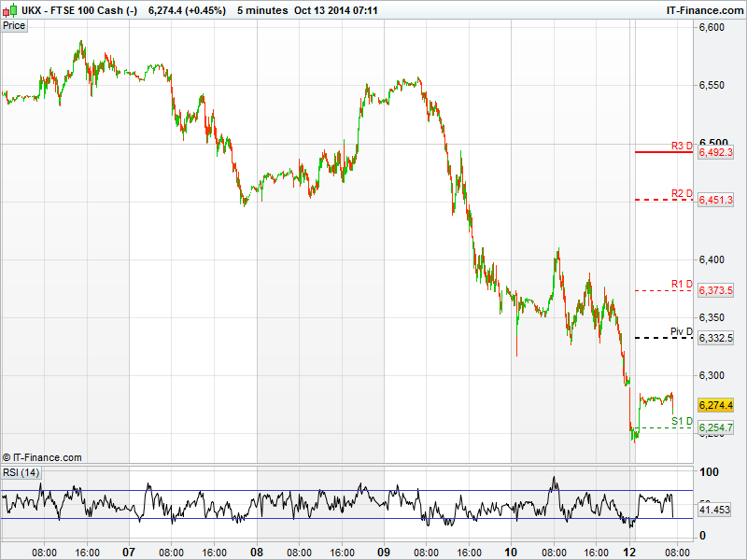Click the 6,254.7 support price tag
This screenshot has height=560, width=747.
click(716, 427)
